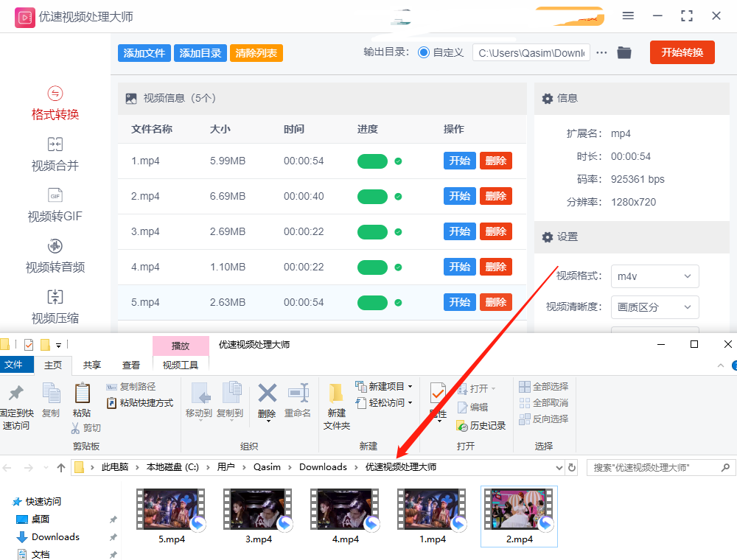Expand the chevron after Downloads in breadcrumb
Image resolution: width=737 pixels, height=560 pixels.
pos(356,467)
